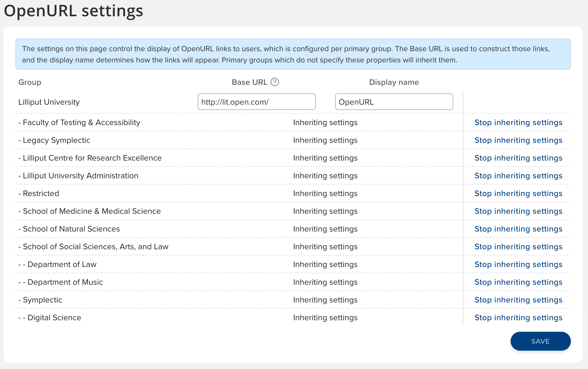Stop inheriting settings for Digital Science
588x369 pixels.
click(x=518, y=318)
